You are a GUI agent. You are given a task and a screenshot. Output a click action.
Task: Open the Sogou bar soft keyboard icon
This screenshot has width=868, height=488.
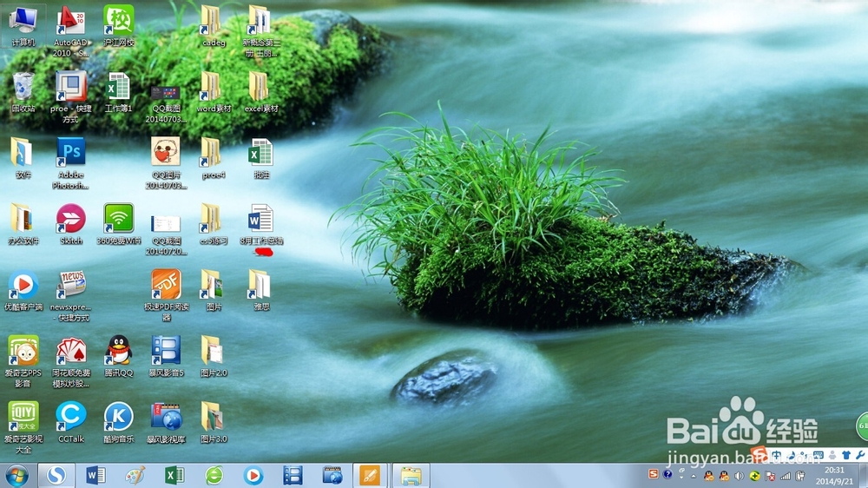coord(819,455)
